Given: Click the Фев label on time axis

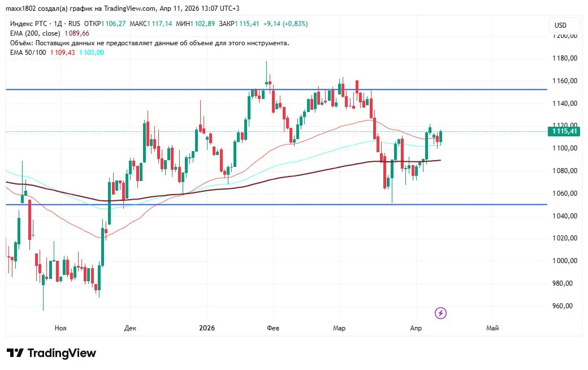Looking at the screenshot, I should (x=273, y=328).
